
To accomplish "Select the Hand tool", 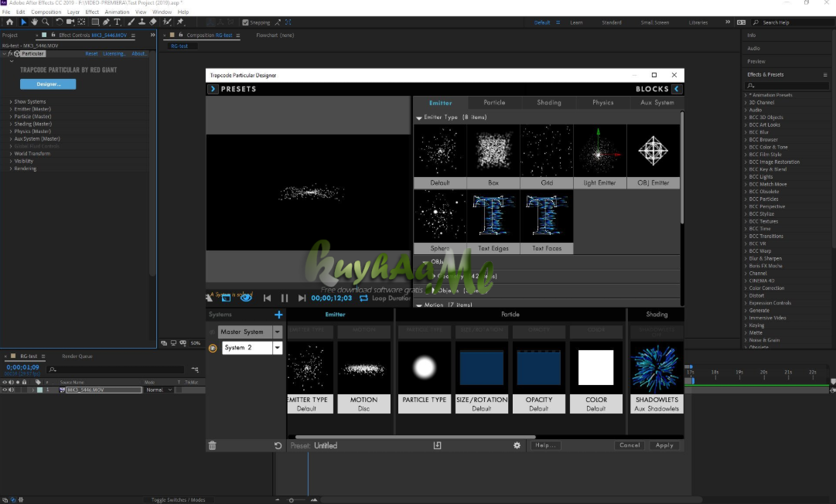I will pyautogui.click(x=34, y=22).
